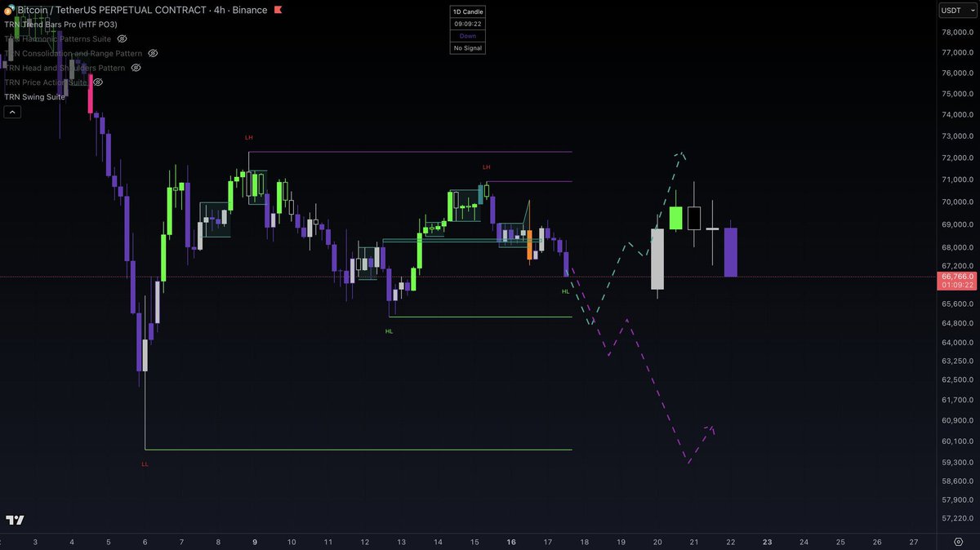Click the 60,100.0 price axis label
This screenshot has height=550, width=980.
[958, 441]
